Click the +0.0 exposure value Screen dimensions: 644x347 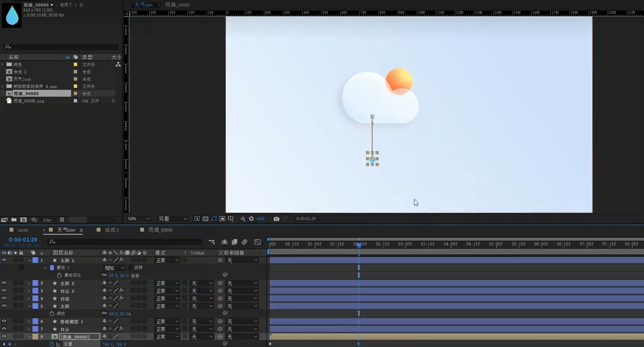pos(260,219)
